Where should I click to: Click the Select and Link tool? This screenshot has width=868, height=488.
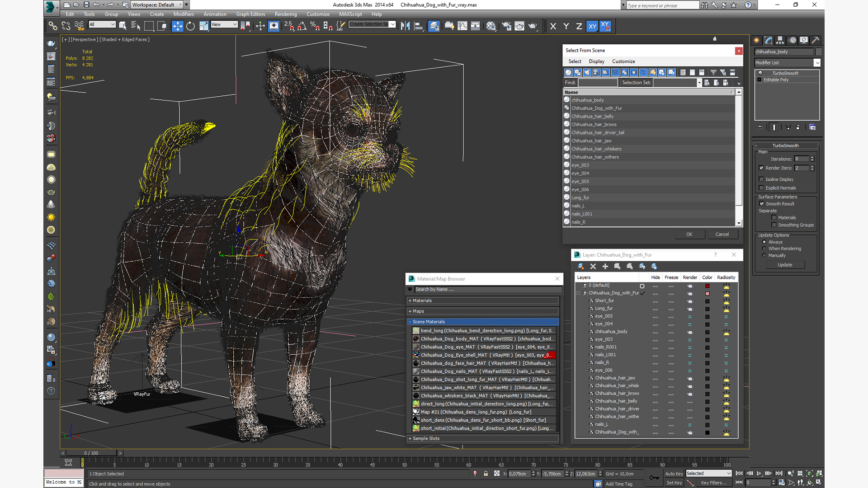coord(53,26)
